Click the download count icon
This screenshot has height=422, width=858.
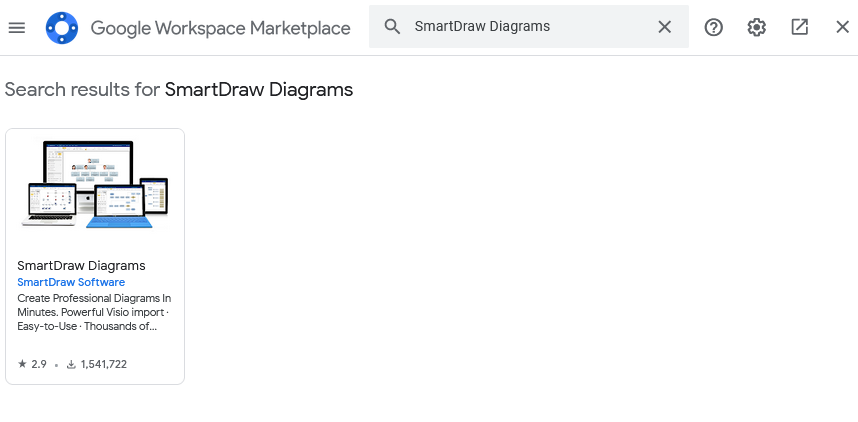71,364
